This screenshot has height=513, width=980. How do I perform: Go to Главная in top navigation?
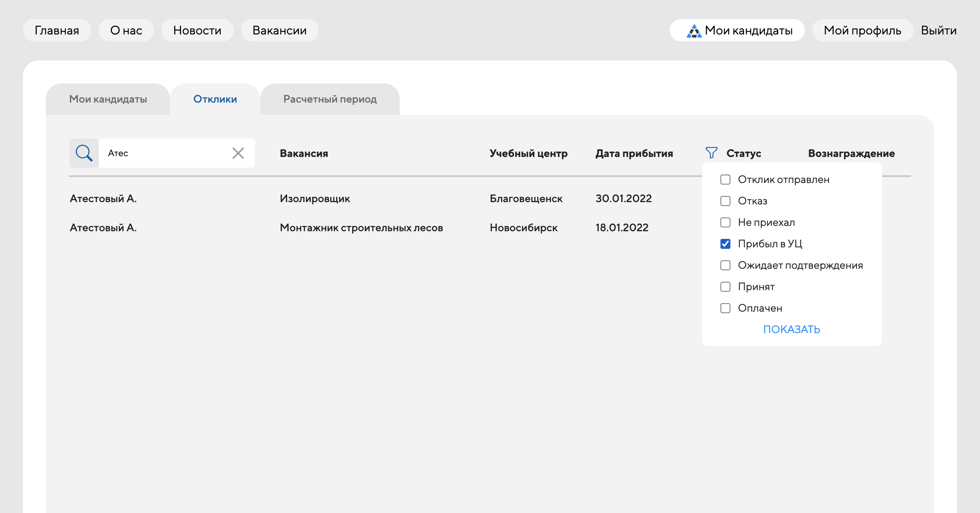click(57, 30)
